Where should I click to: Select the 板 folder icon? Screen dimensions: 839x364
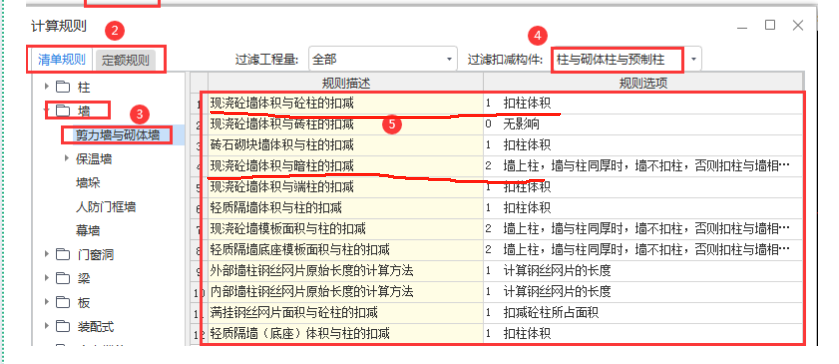click(63, 302)
